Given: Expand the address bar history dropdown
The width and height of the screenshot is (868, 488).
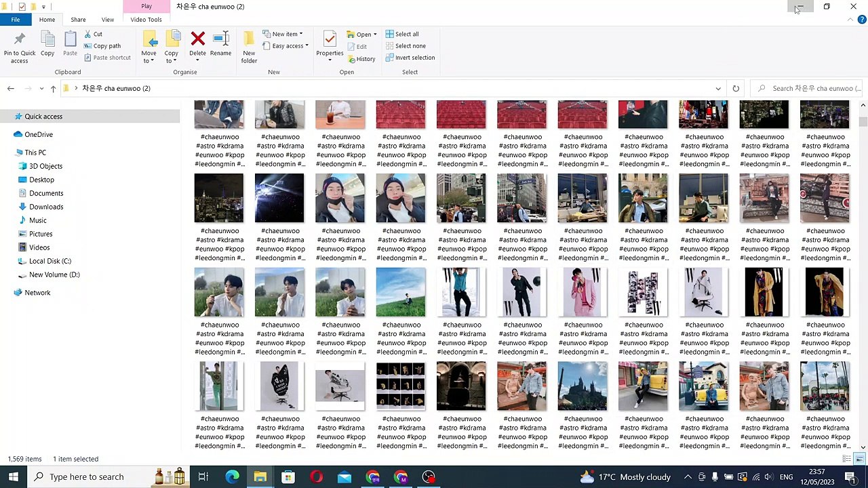Looking at the screenshot, I should [x=718, y=88].
